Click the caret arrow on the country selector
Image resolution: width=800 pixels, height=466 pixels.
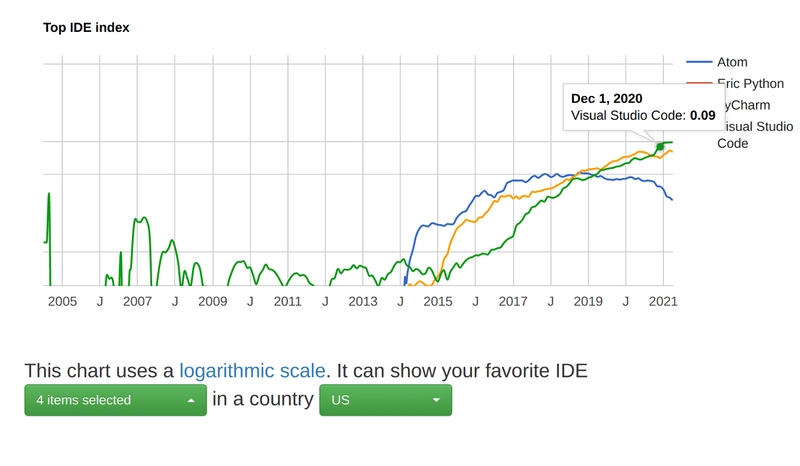coord(436,400)
